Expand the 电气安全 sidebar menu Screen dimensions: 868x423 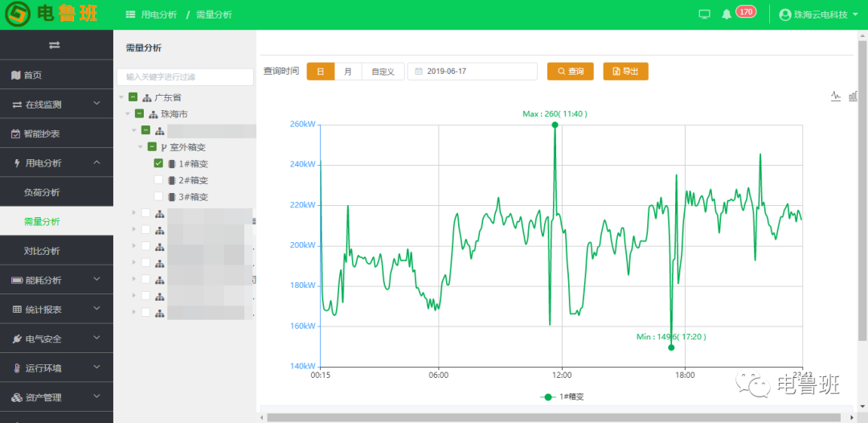tap(56, 339)
